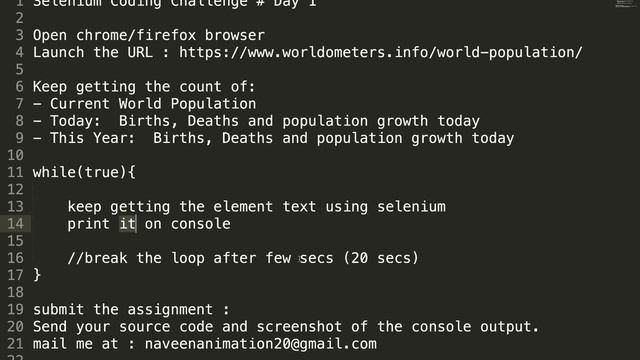Click the word 'selenium' on line 13

(411, 207)
